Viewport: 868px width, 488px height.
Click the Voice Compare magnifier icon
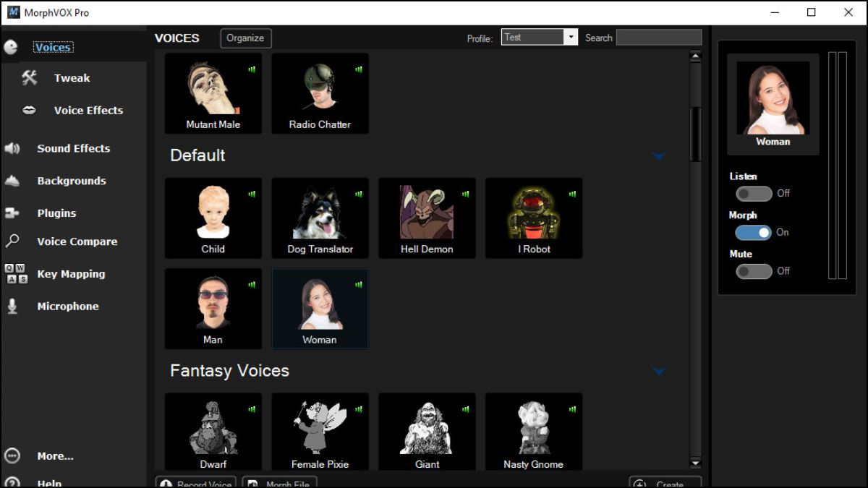12,241
